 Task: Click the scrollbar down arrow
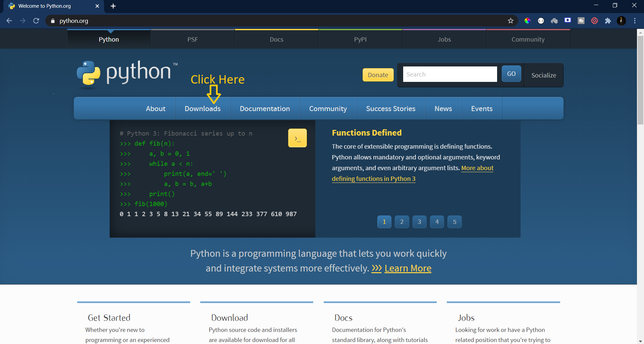(x=640, y=341)
